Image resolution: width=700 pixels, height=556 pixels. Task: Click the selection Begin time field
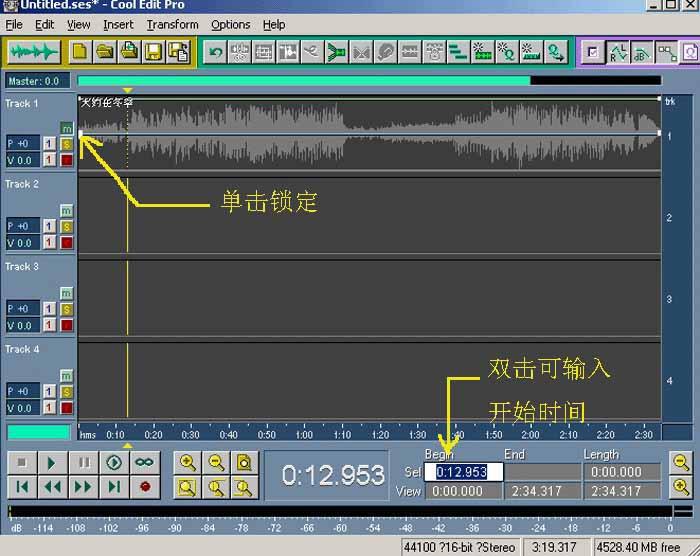click(461, 472)
